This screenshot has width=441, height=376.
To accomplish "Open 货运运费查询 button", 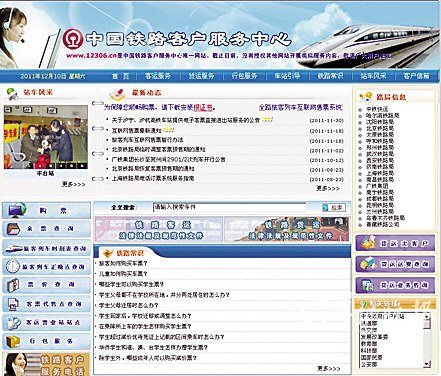I will 396,264.
